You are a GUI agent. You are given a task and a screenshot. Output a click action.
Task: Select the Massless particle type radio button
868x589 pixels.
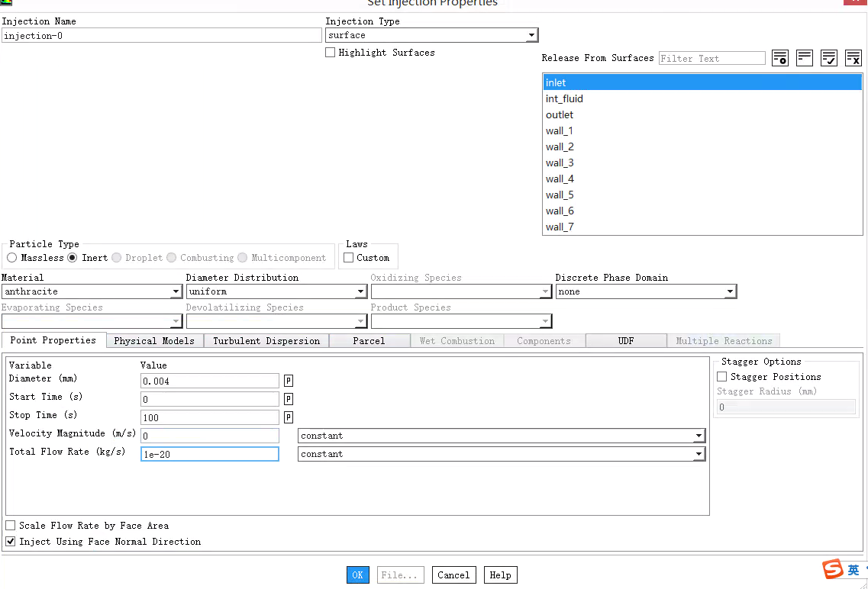(x=12, y=258)
